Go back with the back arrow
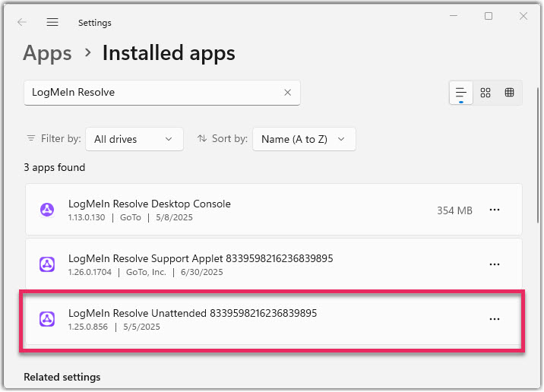This screenshot has width=544, height=392. (x=22, y=23)
